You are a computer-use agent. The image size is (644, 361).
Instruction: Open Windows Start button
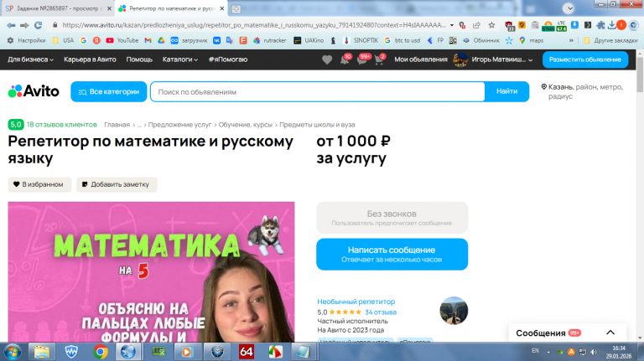click(13, 352)
